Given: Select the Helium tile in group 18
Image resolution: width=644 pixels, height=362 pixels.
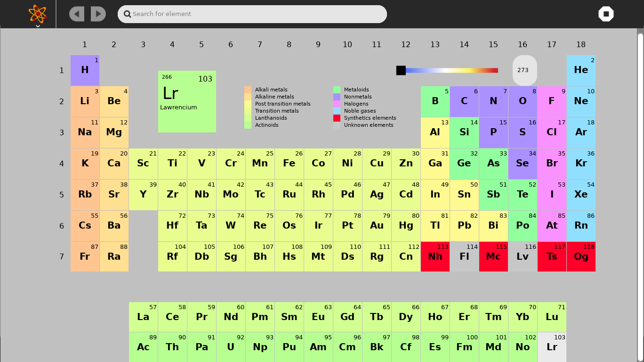Looking at the screenshot, I should tap(581, 70).
